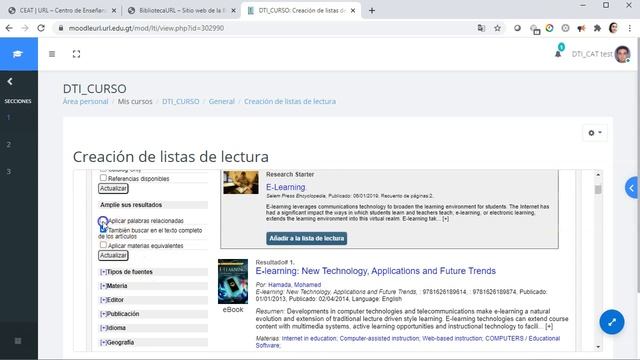Expand Materia filter
The width and height of the screenshot is (640, 360).
pyautogui.click(x=113, y=286)
